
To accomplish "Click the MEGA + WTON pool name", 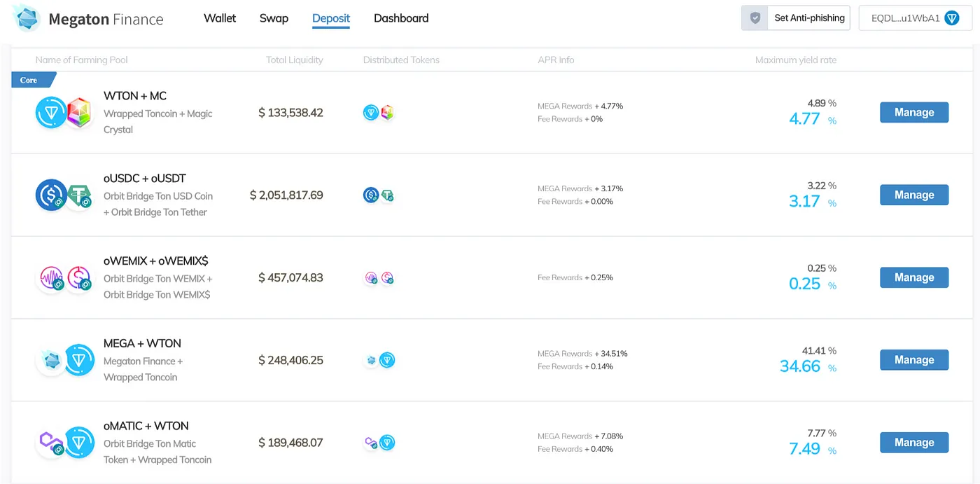I will [142, 344].
